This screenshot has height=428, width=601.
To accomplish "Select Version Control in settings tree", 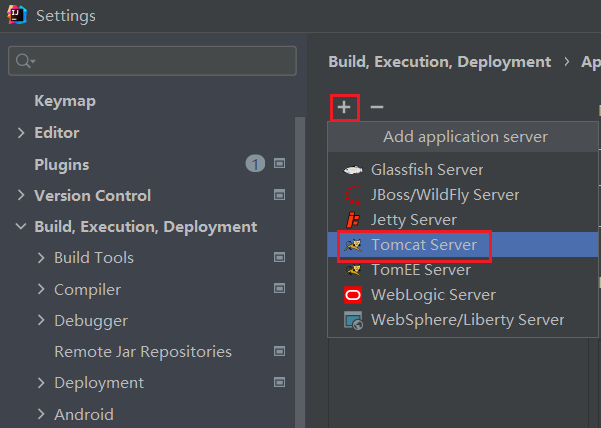I will [x=92, y=195].
